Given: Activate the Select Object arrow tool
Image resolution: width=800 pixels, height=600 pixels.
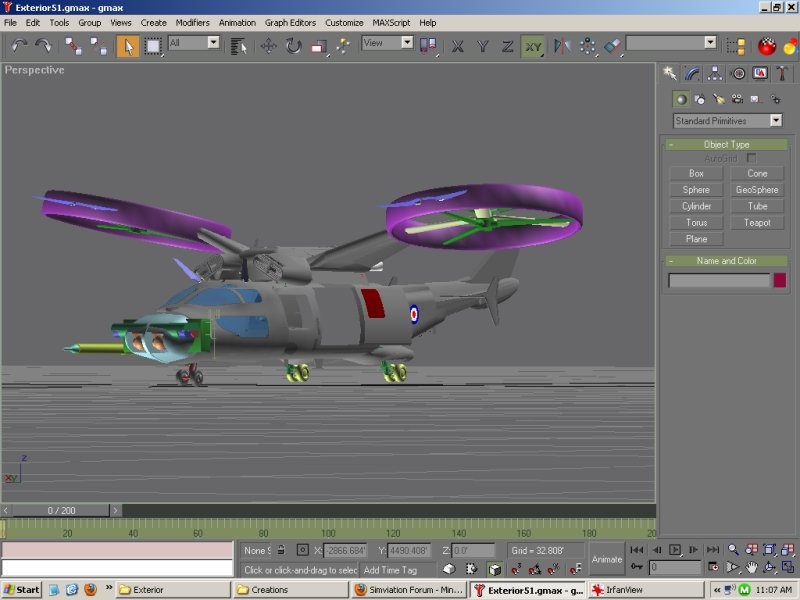Looking at the screenshot, I should tap(127, 45).
